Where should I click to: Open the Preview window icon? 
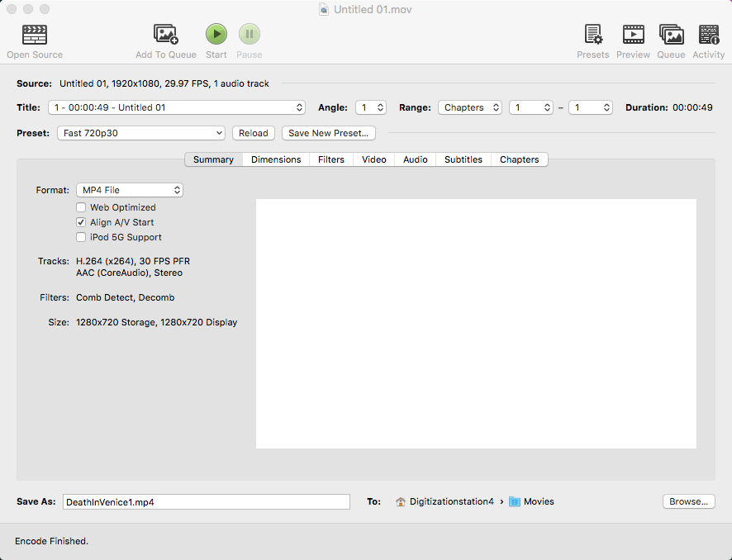coord(633,35)
